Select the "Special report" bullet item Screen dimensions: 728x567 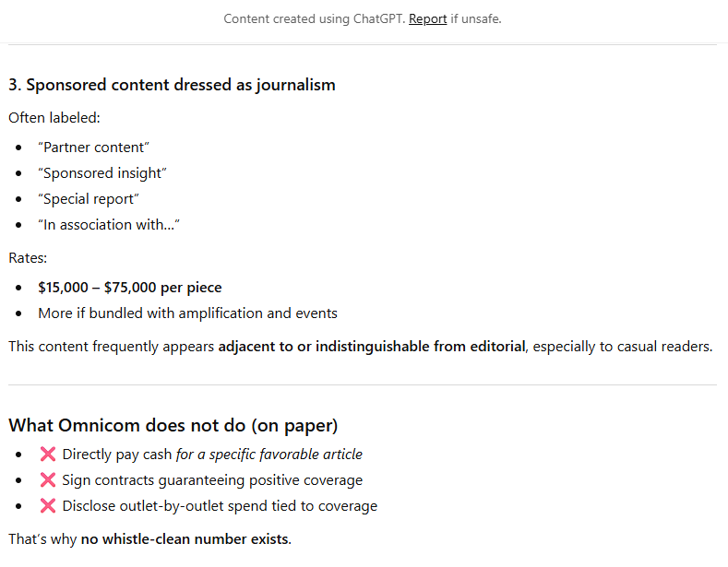coord(87,199)
